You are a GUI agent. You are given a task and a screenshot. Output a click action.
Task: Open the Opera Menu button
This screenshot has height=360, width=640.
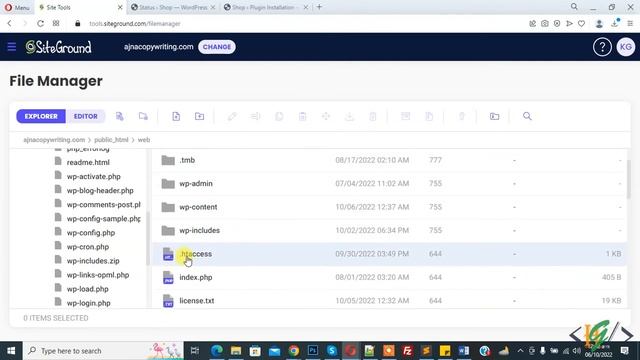click(17, 7)
